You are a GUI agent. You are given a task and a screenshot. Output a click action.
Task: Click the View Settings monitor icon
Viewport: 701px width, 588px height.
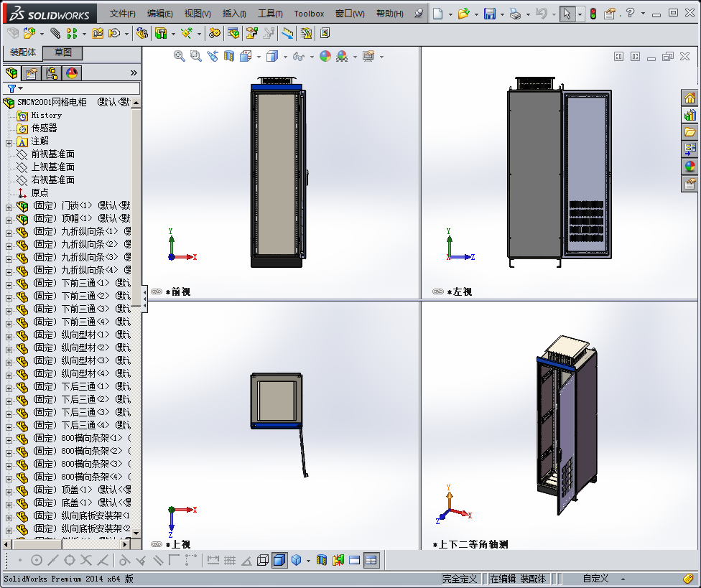point(368,56)
